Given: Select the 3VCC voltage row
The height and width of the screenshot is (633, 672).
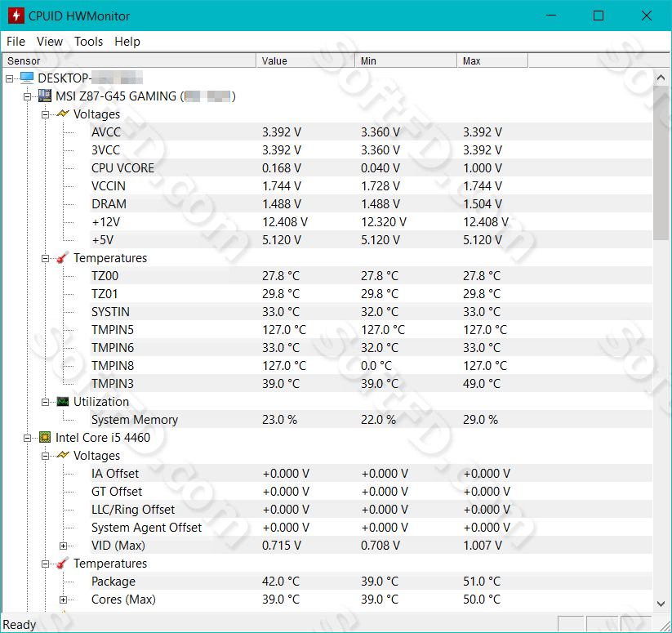Looking at the screenshot, I should coord(372,150).
